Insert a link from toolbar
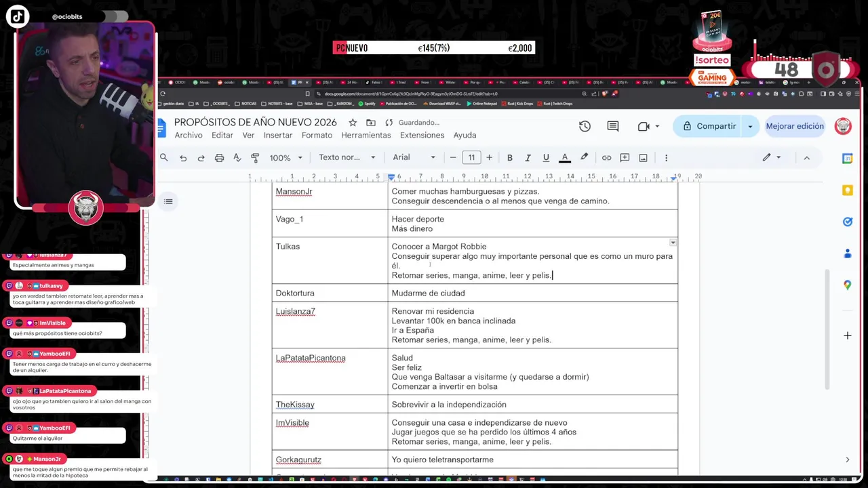This screenshot has height=488, width=868. 606,157
